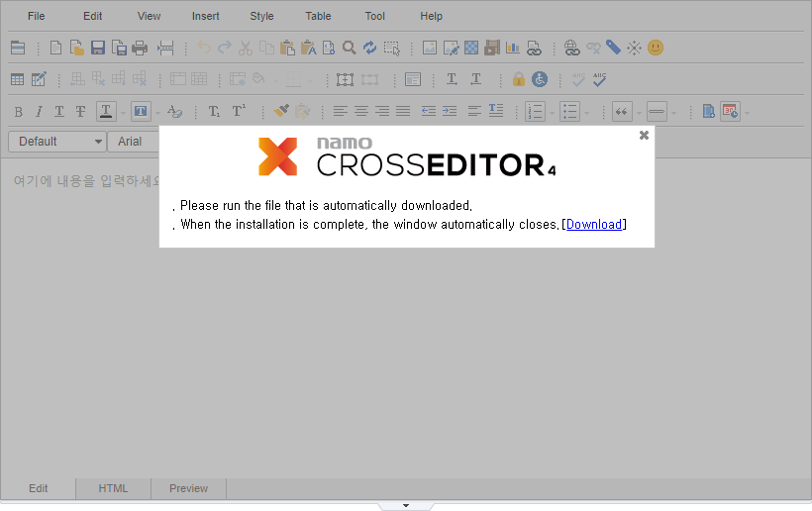Click the wheelchair accessibility icon
Viewport: 812px width, 511px height.
pyautogui.click(x=540, y=79)
